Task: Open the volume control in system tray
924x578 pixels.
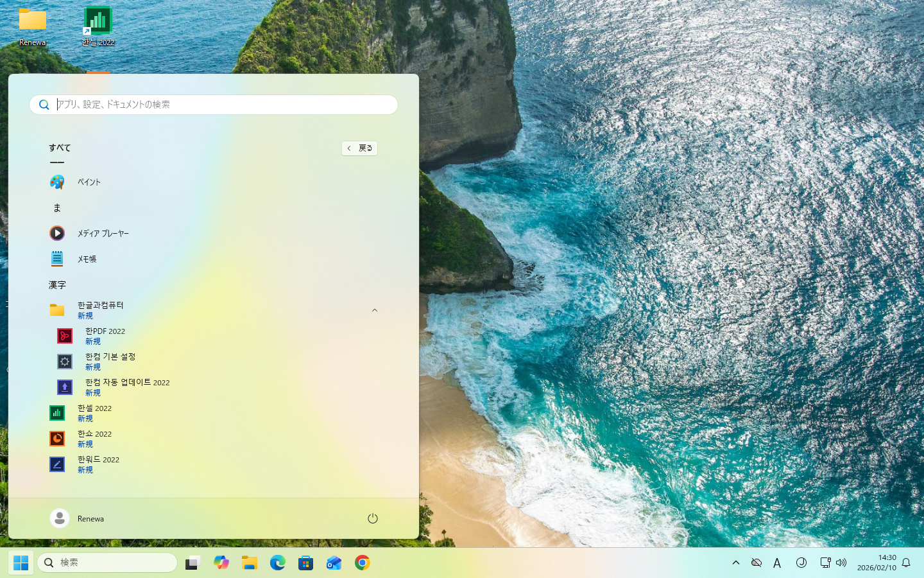Action: [x=841, y=563]
